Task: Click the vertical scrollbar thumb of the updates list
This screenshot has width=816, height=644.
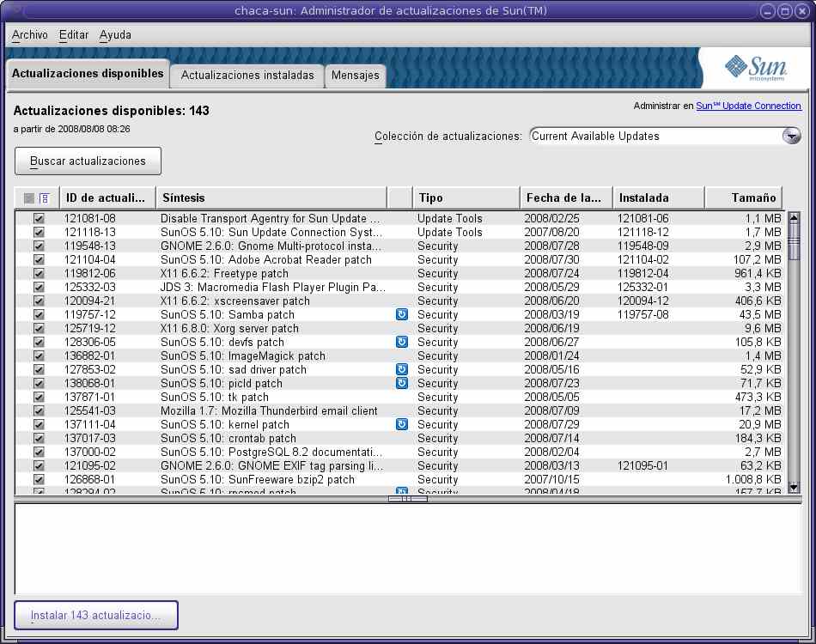Action: click(794, 241)
